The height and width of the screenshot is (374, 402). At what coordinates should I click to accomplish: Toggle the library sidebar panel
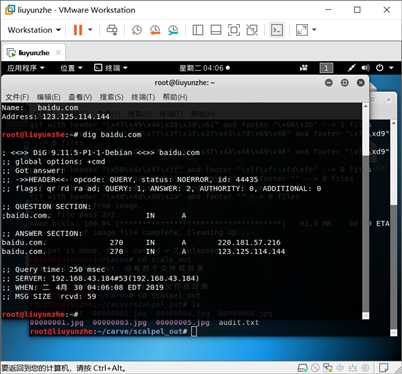[198, 30]
